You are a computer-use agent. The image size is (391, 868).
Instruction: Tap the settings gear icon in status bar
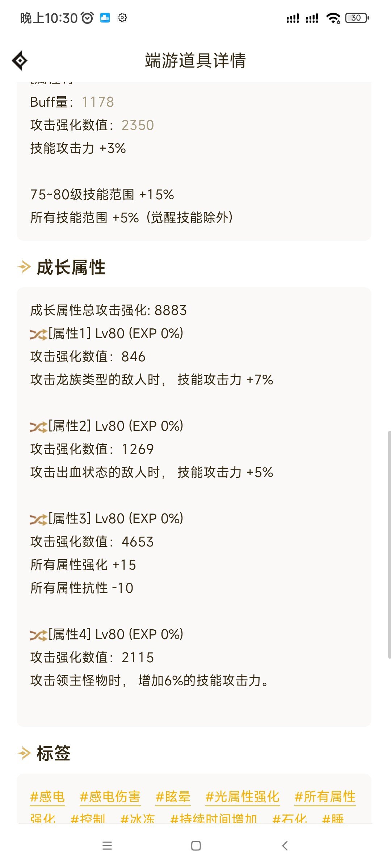pos(122,17)
